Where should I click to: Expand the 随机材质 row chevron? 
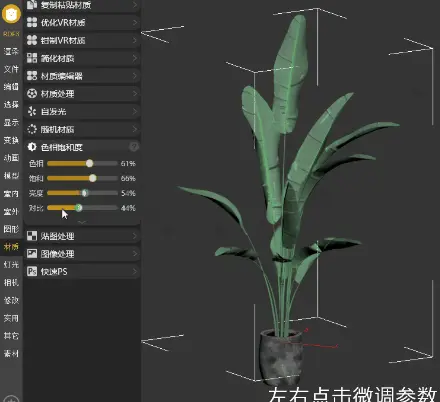[135, 129]
